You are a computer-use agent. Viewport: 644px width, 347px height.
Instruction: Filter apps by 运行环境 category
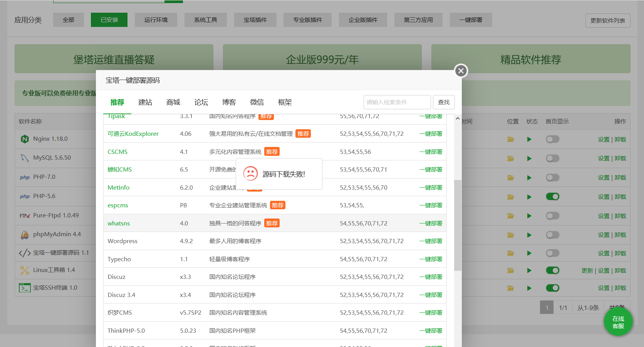pyautogui.click(x=156, y=20)
